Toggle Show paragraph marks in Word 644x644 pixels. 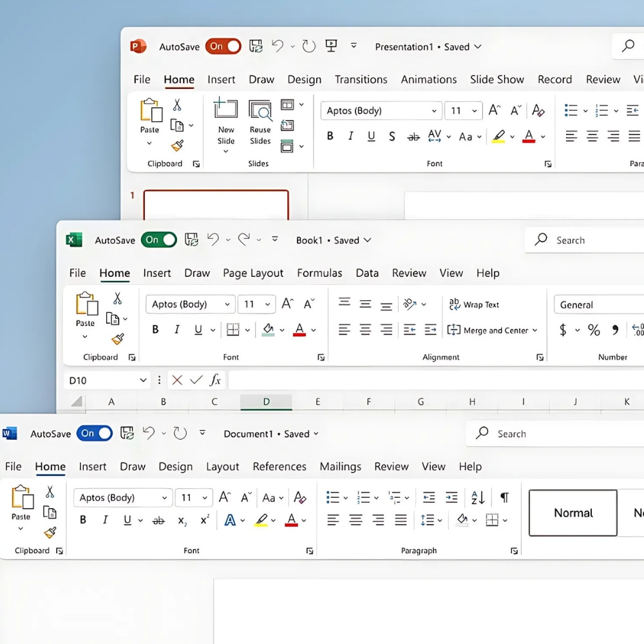pos(504,498)
